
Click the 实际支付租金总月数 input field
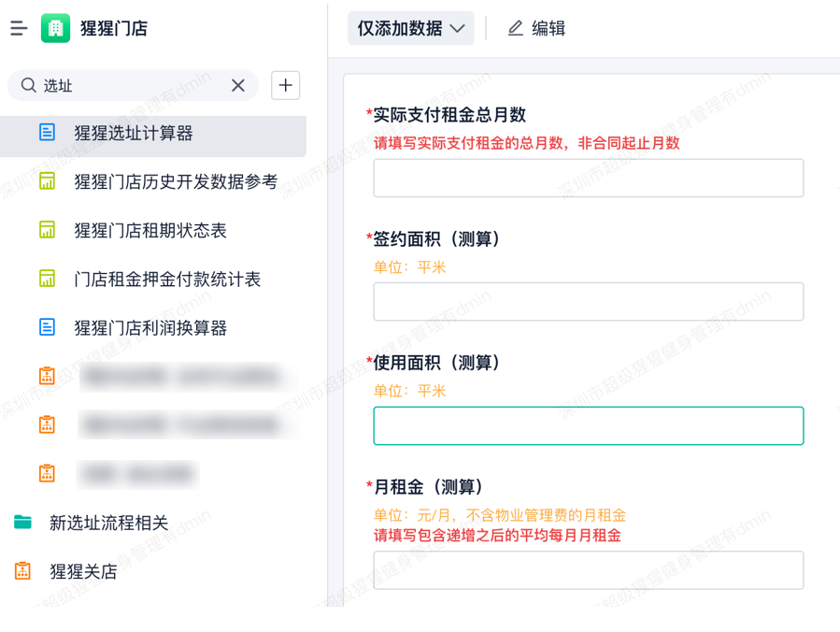click(588, 178)
